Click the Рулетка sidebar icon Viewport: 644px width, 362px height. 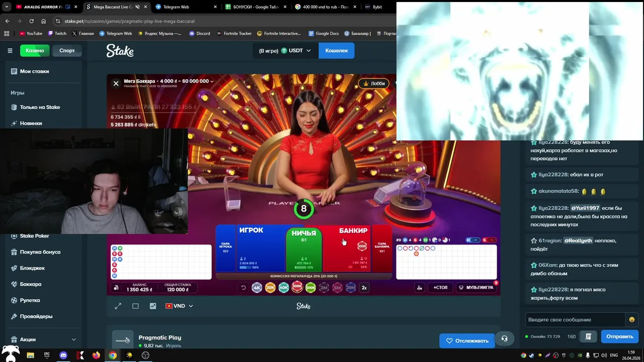click(14, 300)
